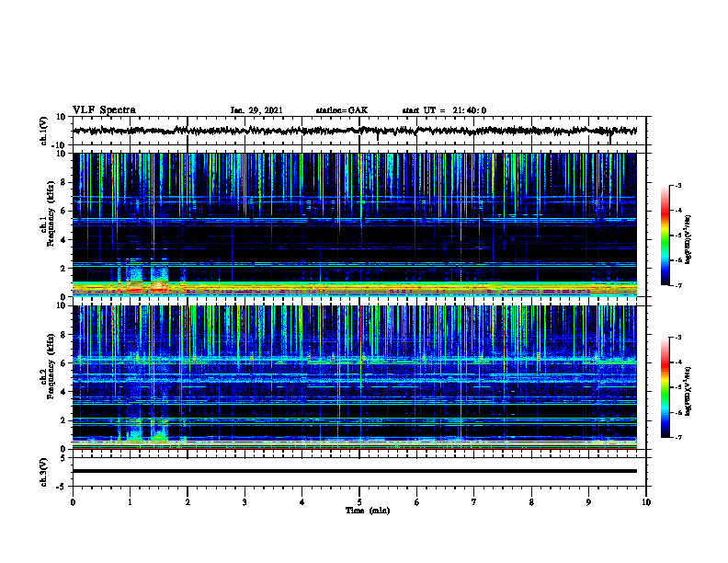The width and height of the screenshot is (728, 563).
Task: Click the ch.2 color bar log(PSD) label
Action: coord(688,392)
